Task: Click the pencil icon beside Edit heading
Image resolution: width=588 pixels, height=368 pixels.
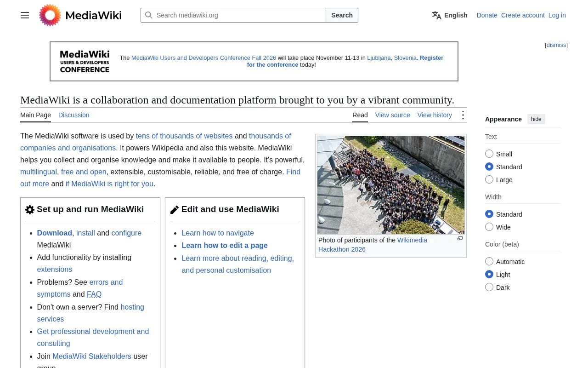Action: click(x=175, y=210)
